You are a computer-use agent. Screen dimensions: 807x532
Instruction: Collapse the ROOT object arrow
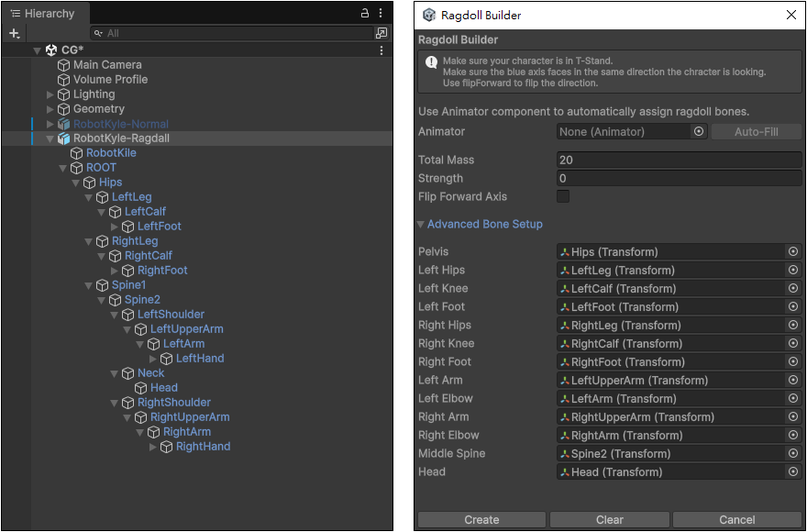click(x=62, y=168)
